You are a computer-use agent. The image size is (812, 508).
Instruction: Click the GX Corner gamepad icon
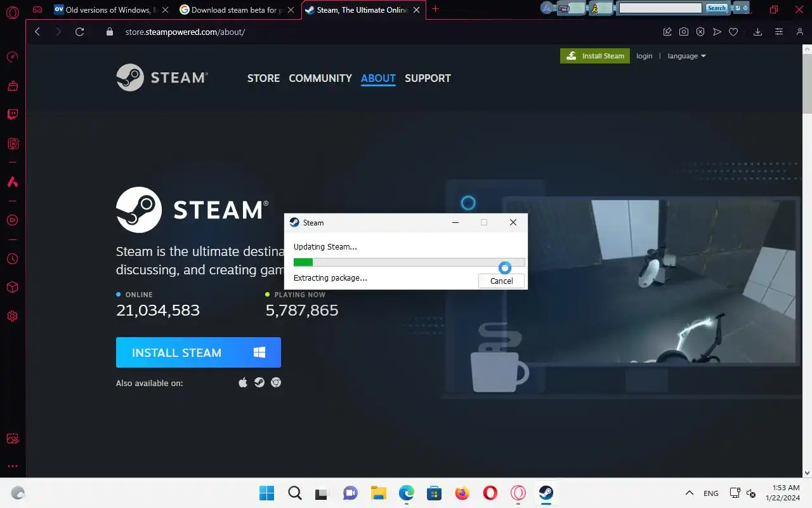[x=38, y=10]
